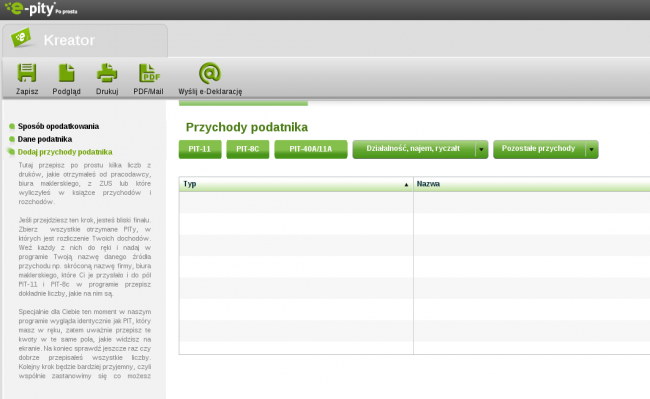The height and width of the screenshot is (399, 650).
Task: Sort table by the Nazwa column header
Action: click(532, 184)
